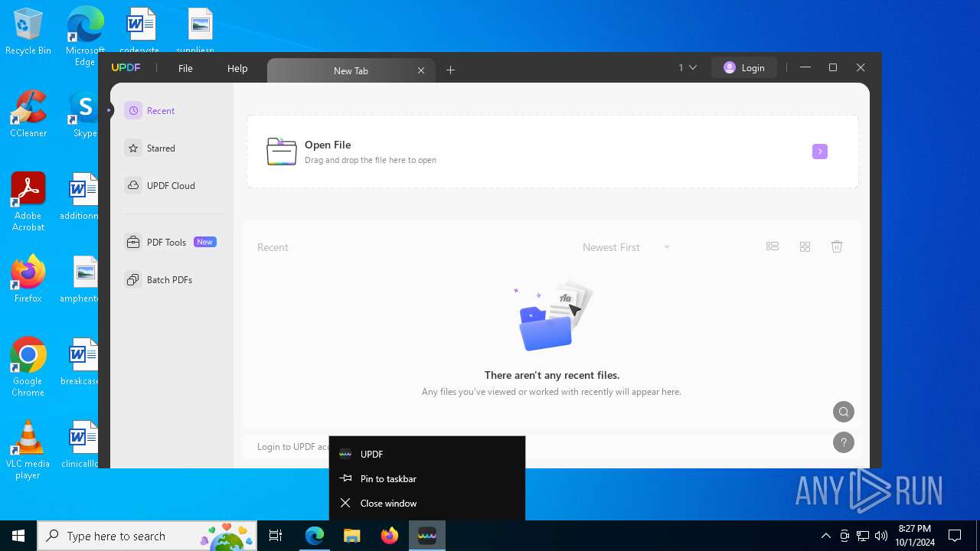Image resolution: width=980 pixels, height=551 pixels.
Task: Open File Explorer from the taskbar
Action: tap(351, 536)
